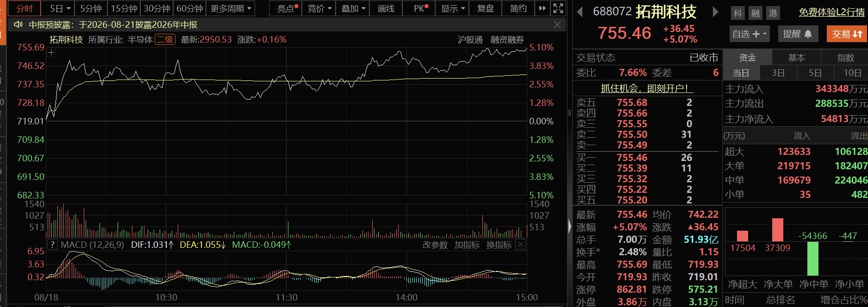Screen dimensions: 868x307
Task: Toggle the 科 board tag
Action: click(x=738, y=13)
